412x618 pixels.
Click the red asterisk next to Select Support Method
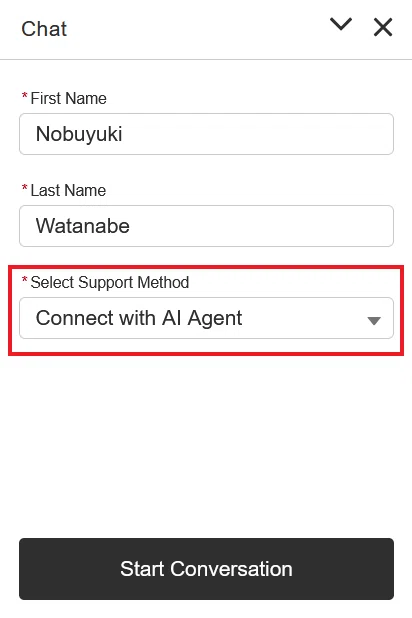tap(24, 280)
